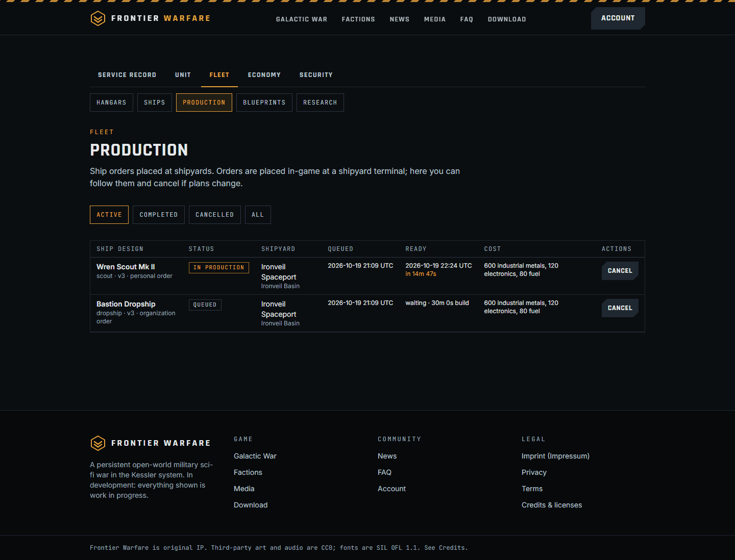Open FAQ in the top navigation
The image size is (735, 560).
pyautogui.click(x=467, y=19)
